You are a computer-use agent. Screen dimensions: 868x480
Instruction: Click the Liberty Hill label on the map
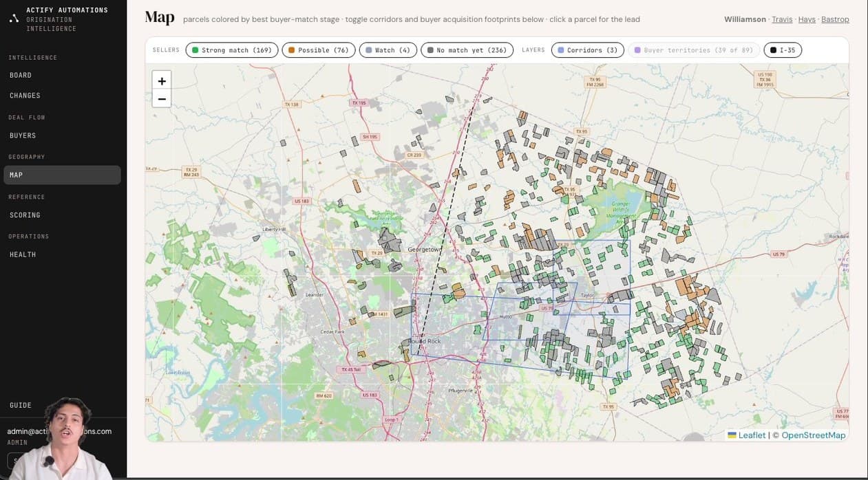(273, 230)
